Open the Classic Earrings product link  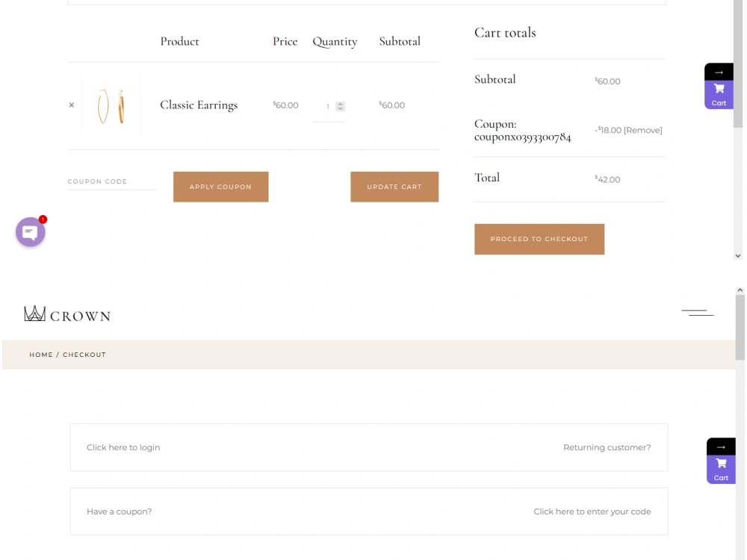coord(199,105)
